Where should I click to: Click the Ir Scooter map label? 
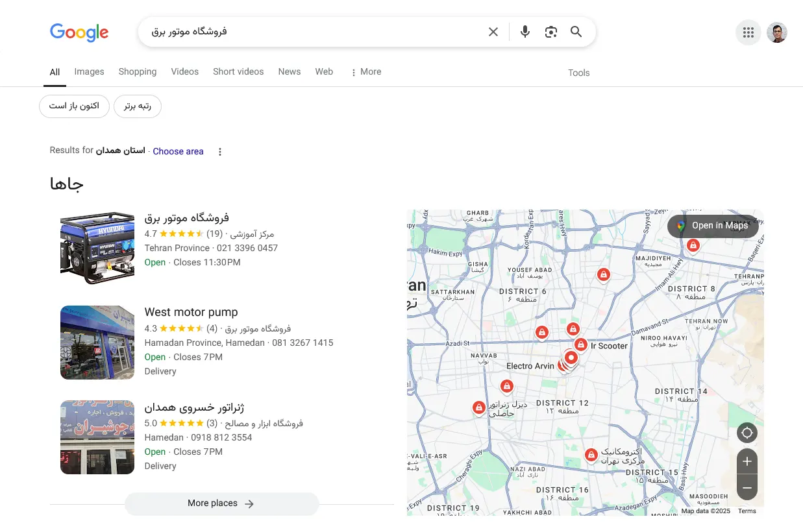pyautogui.click(x=609, y=346)
